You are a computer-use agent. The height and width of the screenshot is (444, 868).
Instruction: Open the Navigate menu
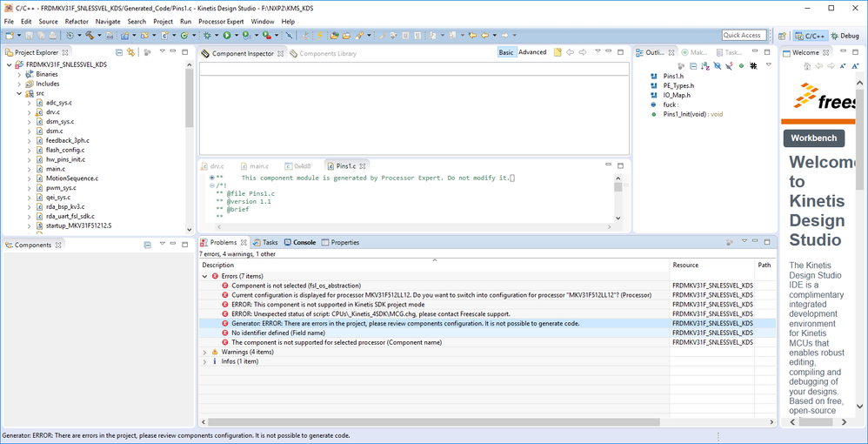107,22
